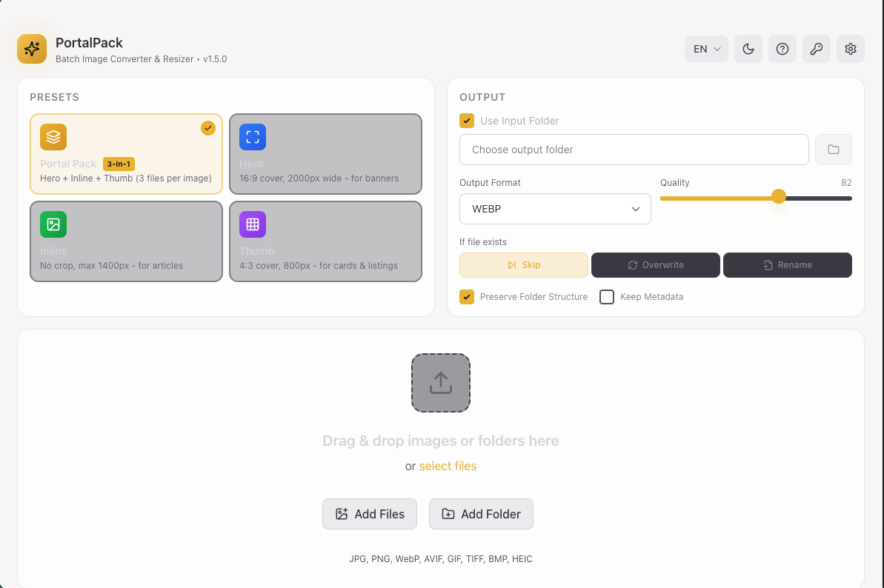Image resolution: width=884 pixels, height=588 pixels.
Task: Click the upload icon in the drop zone
Action: pos(440,383)
